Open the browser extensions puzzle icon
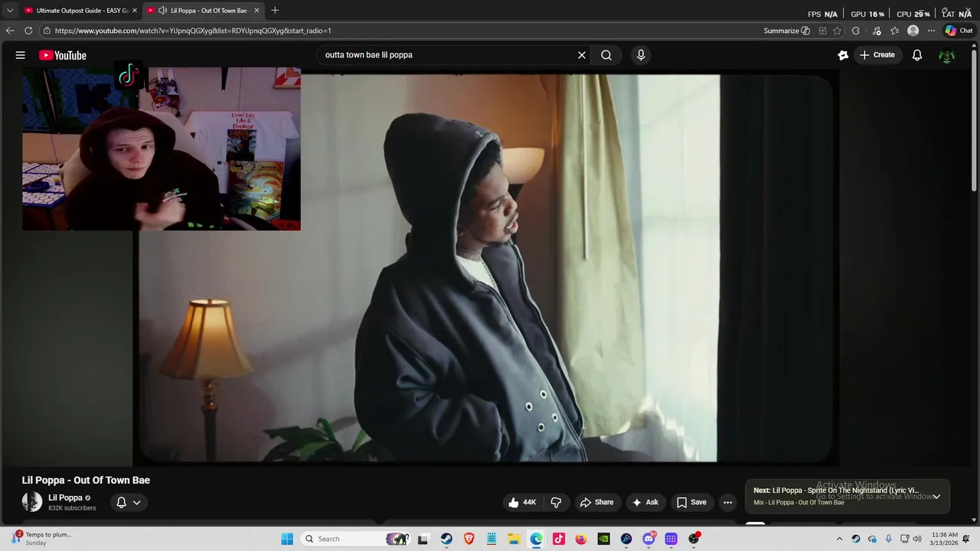Image resolution: width=980 pixels, height=551 pixels. (856, 31)
